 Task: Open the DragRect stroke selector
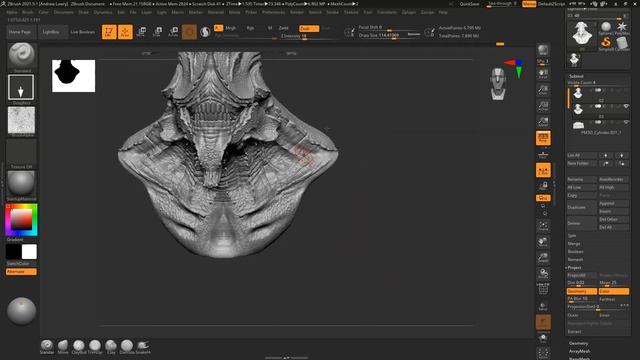pyautogui.click(x=21, y=87)
